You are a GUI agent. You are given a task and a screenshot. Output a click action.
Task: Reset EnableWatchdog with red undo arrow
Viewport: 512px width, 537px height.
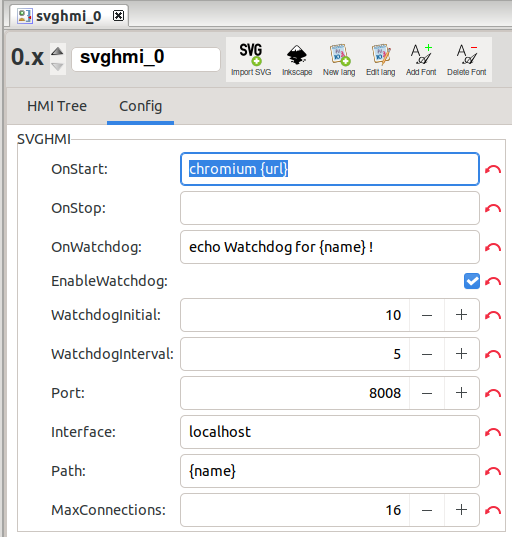pyautogui.click(x=493, y=281)
